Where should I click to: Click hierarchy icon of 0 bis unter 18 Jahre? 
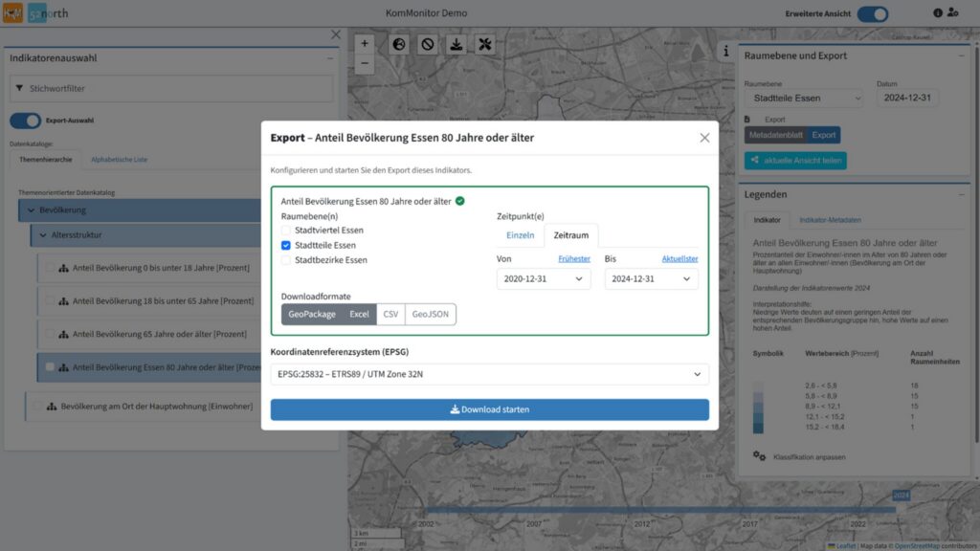tap(64, 268)
